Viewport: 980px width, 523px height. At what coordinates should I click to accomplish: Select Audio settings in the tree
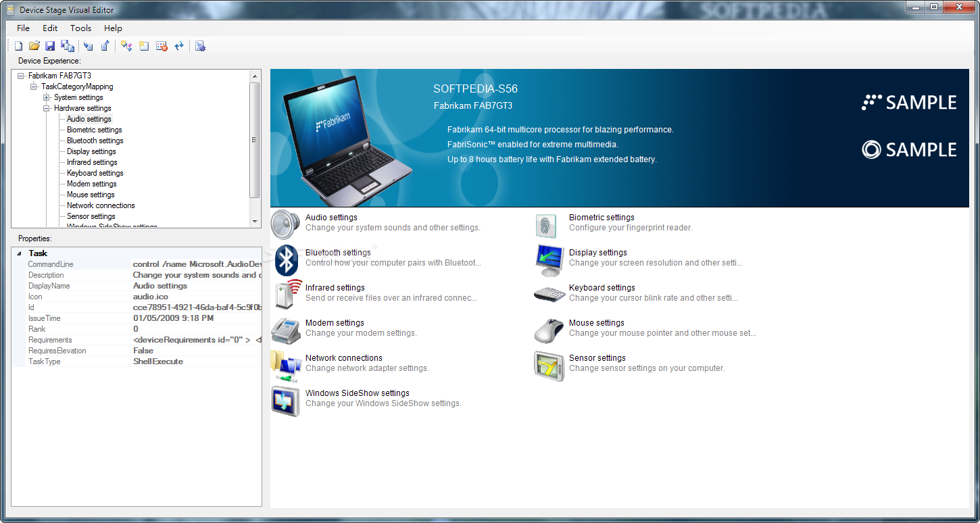(x=89, y=119)
